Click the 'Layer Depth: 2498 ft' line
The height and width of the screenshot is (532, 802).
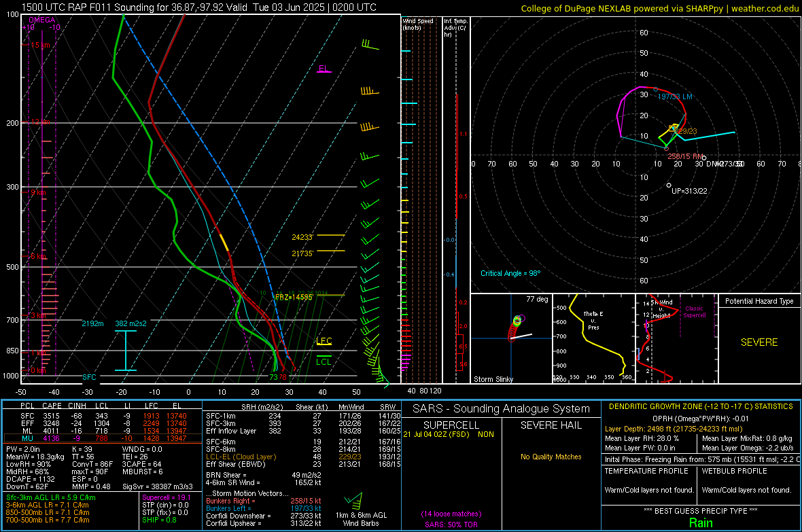click(x=674, y=429)
